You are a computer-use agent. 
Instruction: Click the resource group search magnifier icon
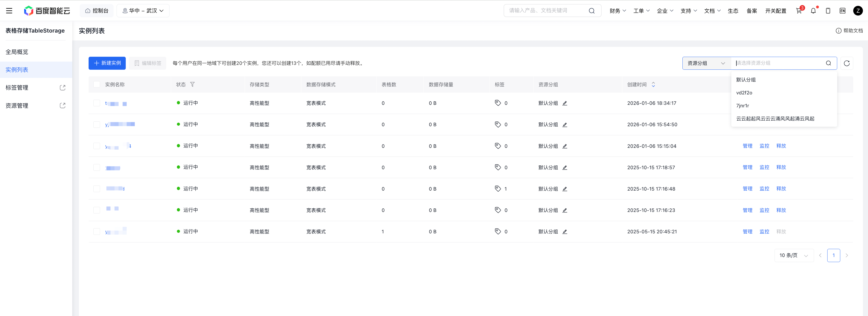point(828,63)
